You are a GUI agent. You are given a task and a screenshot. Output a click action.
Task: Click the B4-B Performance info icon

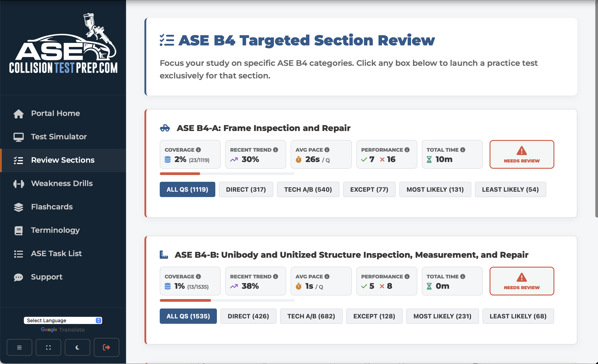click(x=407, y=277)
